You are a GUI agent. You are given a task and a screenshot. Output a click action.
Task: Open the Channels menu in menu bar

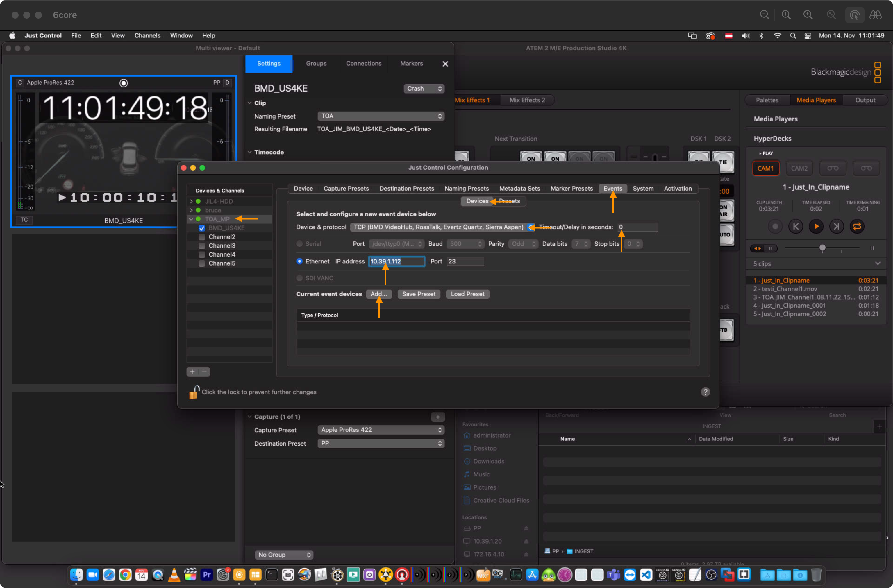point(147,36)
